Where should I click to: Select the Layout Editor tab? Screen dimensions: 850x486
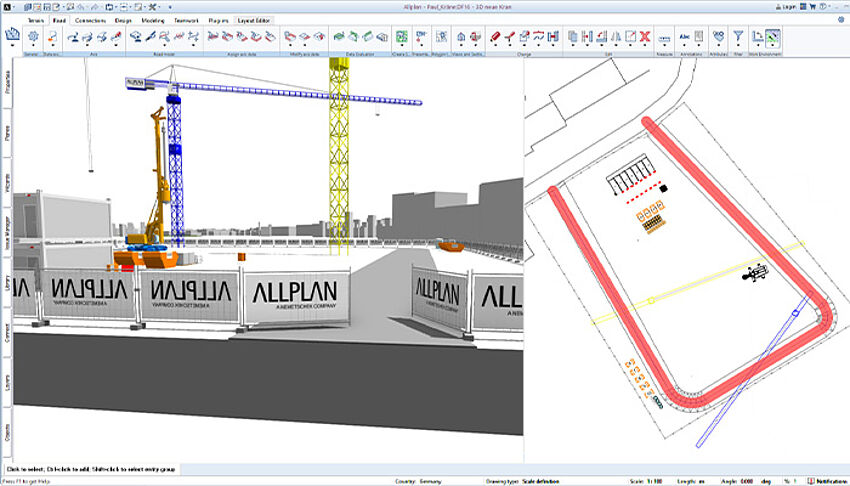pos(254,19)
